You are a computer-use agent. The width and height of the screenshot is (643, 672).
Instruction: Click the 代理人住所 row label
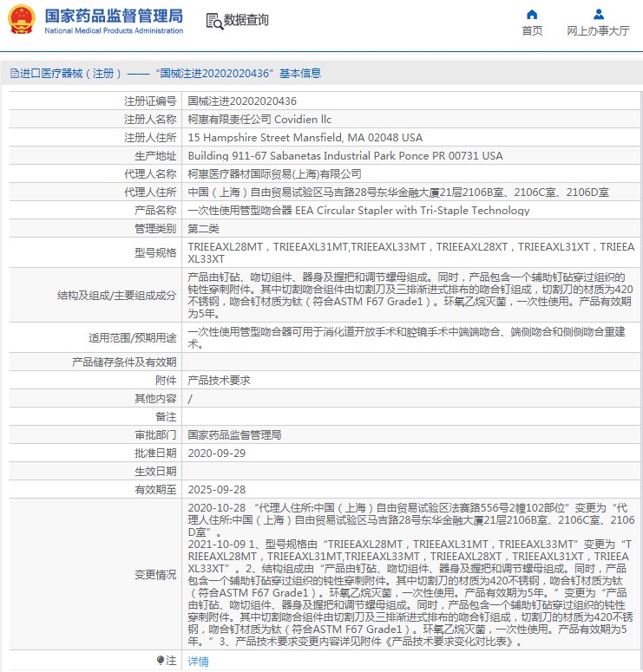tap(150, 192)
